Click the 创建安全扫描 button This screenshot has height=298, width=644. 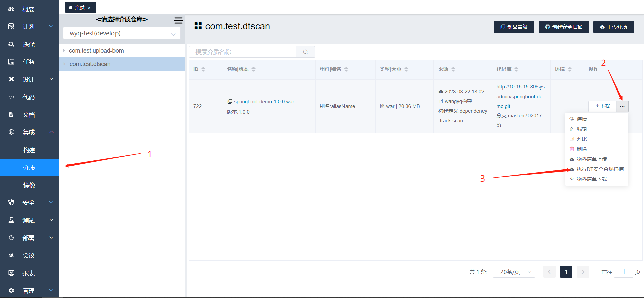click(x=563, y=27)
